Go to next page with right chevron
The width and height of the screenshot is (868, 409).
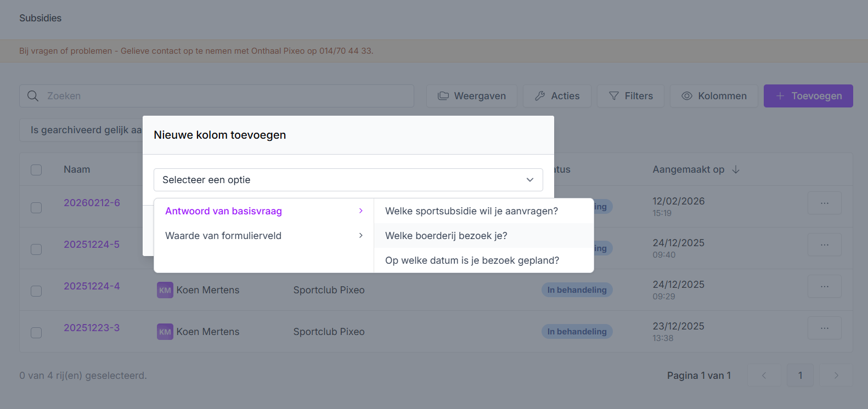[x=836, y=376]
